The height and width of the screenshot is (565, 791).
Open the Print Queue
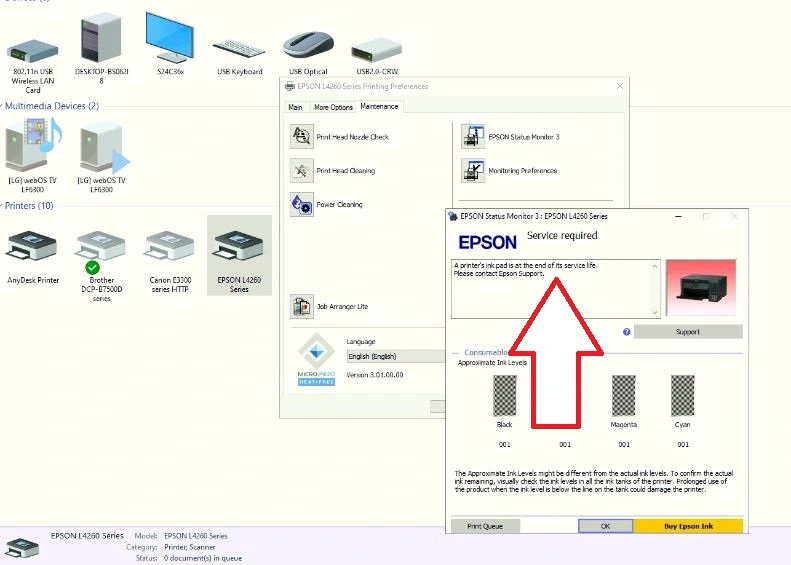point(485,526)
